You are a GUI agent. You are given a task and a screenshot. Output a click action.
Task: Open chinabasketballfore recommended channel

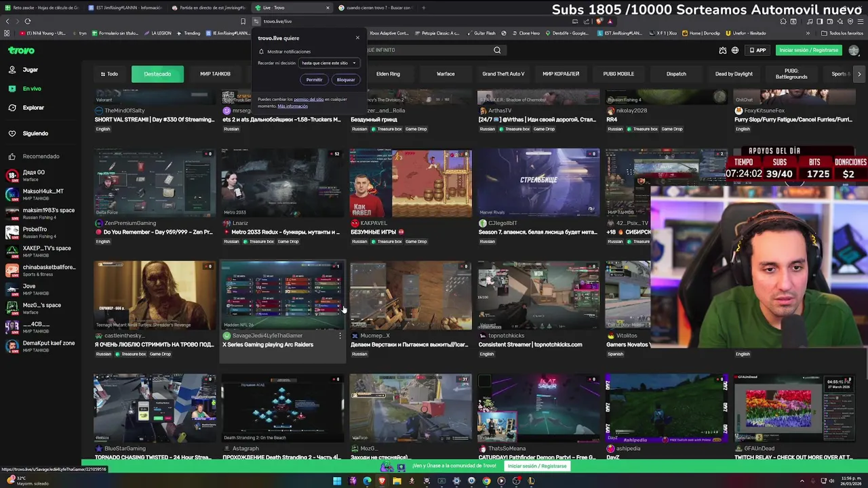pyautogui.click(x=41, y=270)
